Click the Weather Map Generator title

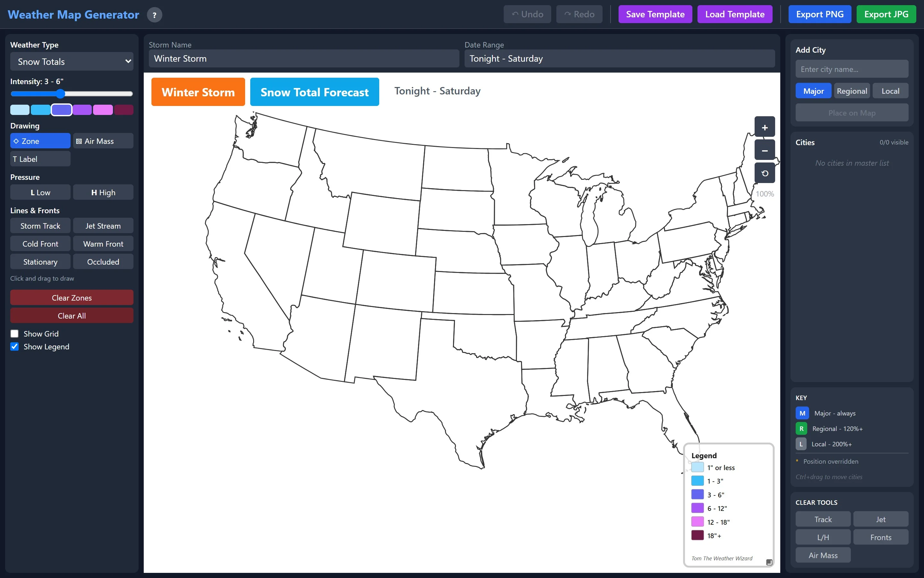pos(73,14)
